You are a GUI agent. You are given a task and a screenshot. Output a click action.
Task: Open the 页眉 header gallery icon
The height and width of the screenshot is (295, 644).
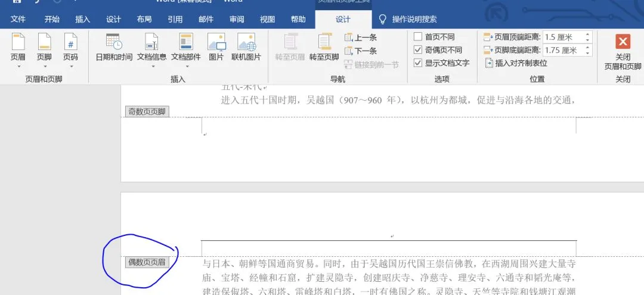coord(18,42)
